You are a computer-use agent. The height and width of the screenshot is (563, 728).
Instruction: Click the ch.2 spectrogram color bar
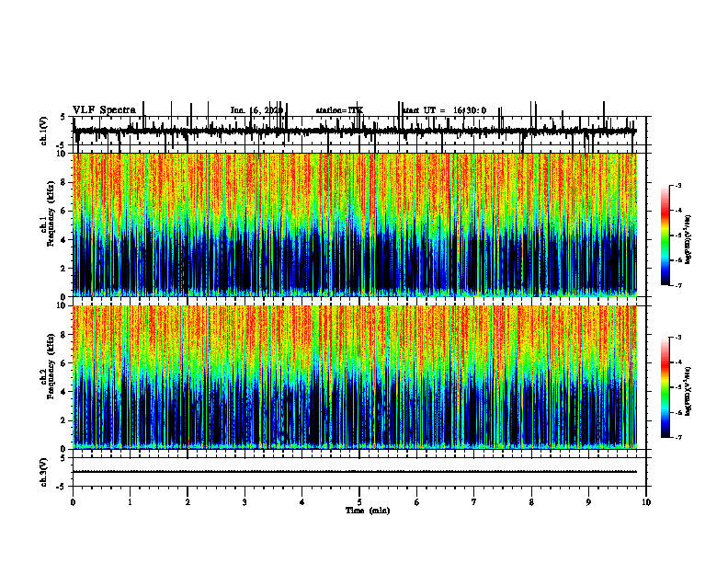pyautogui.click(x=665, y=387)
